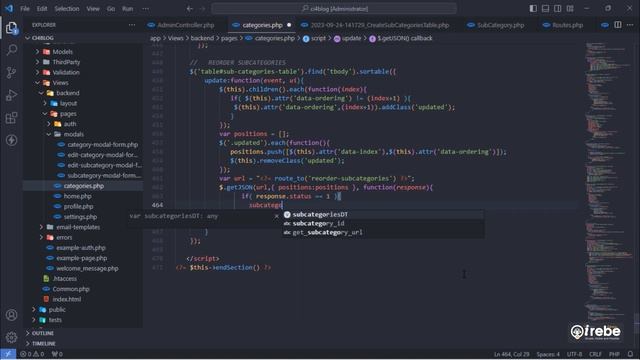The width and height of the screenshot is (640, 360).
Task: Click the command center search box
Action: pos(334,9)
